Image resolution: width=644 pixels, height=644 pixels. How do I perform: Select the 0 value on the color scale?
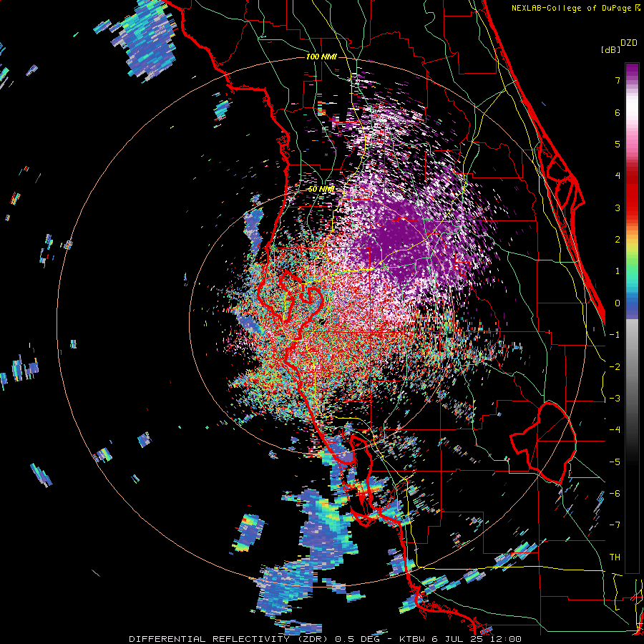(618, 303)
